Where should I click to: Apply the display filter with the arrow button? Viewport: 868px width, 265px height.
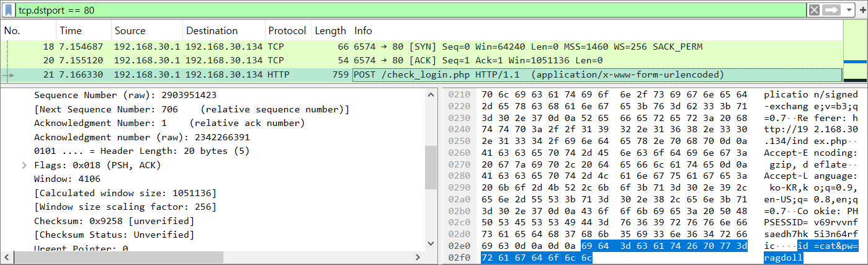[831, 11]
